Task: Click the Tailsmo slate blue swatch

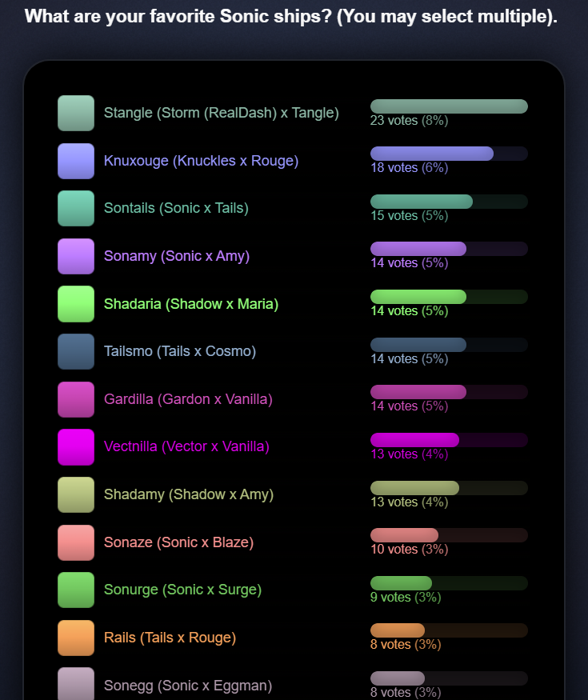Action: 76,351
